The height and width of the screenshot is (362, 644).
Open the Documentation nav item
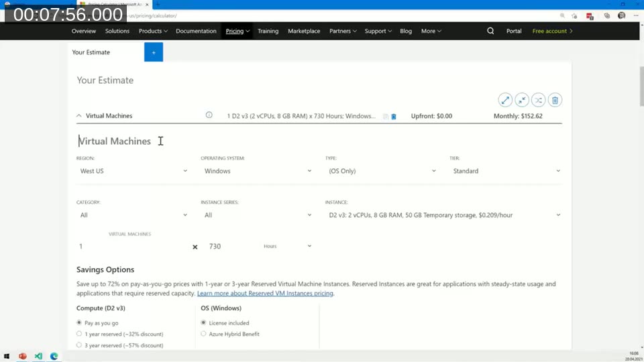196,32
